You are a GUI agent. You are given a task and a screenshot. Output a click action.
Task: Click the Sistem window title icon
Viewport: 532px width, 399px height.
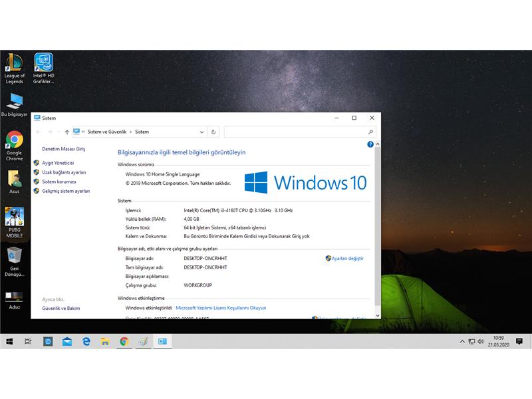(x=37, y=118)
